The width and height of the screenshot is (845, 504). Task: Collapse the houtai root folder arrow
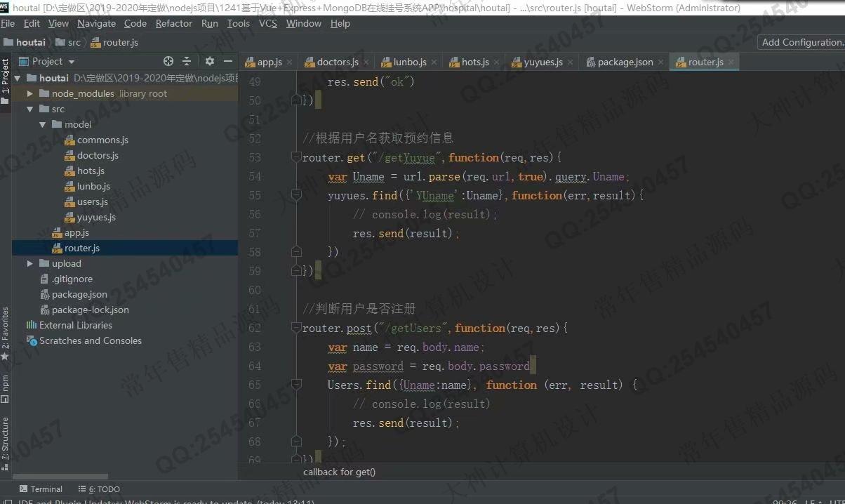(18, 78)
